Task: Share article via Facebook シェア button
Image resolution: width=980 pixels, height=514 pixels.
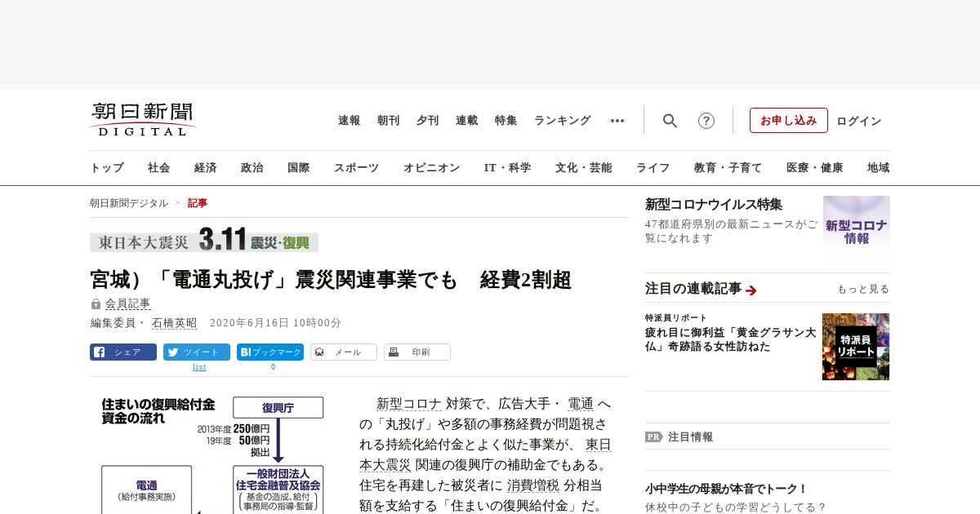Action: tap(123, 352)
